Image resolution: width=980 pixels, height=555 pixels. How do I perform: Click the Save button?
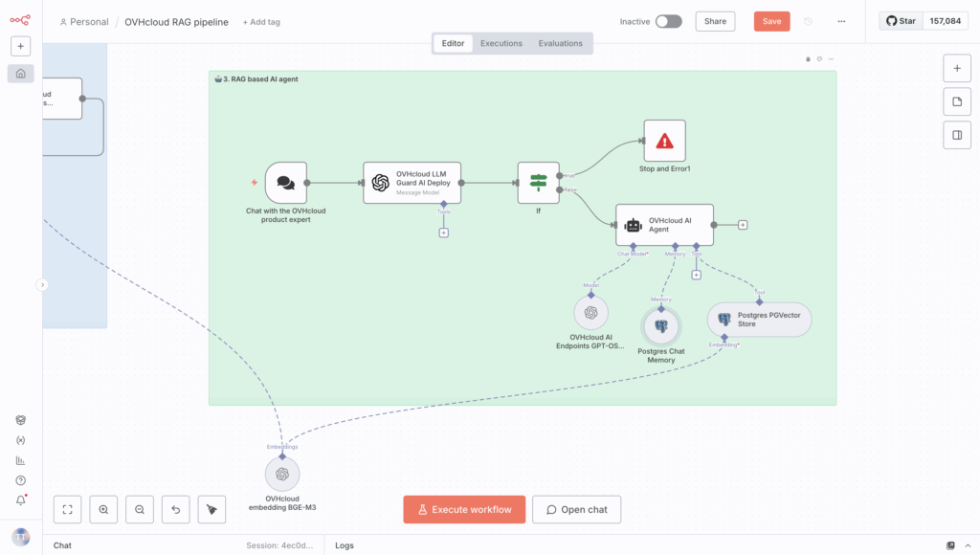[771, 21]
